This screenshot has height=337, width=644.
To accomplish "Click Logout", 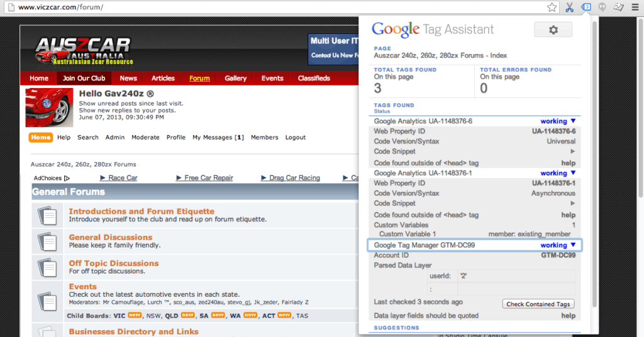I will click(x=296, y=138).
